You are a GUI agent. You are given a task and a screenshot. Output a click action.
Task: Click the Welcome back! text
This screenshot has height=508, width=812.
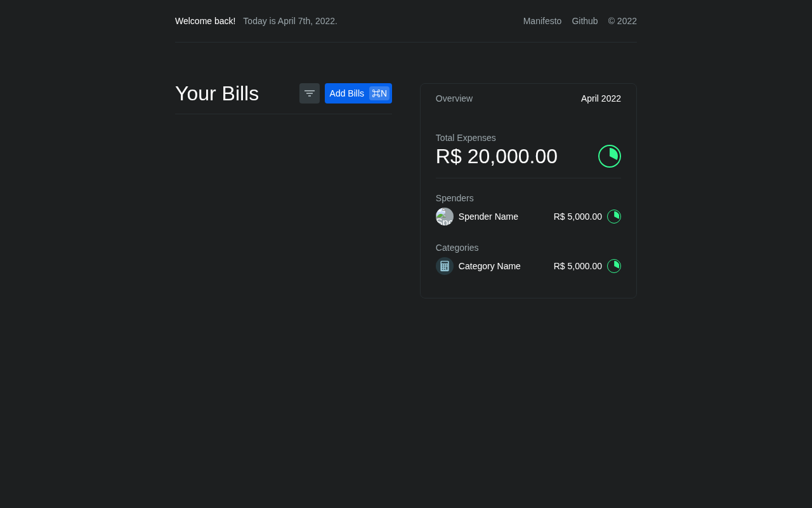pos(206,21)
